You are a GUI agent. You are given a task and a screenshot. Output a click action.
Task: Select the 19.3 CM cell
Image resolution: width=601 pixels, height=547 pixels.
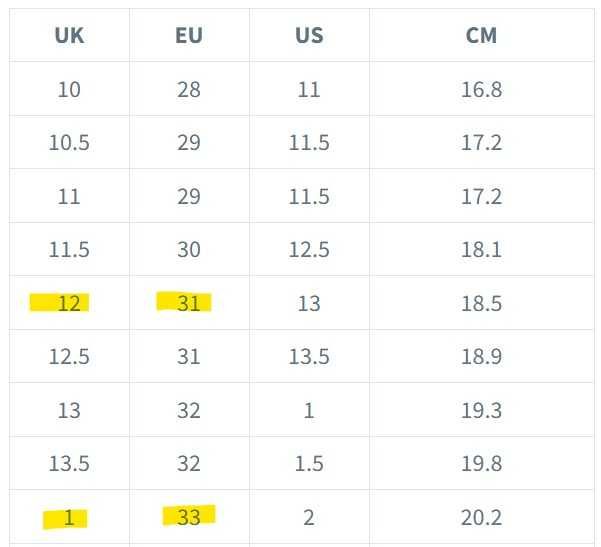481,410
